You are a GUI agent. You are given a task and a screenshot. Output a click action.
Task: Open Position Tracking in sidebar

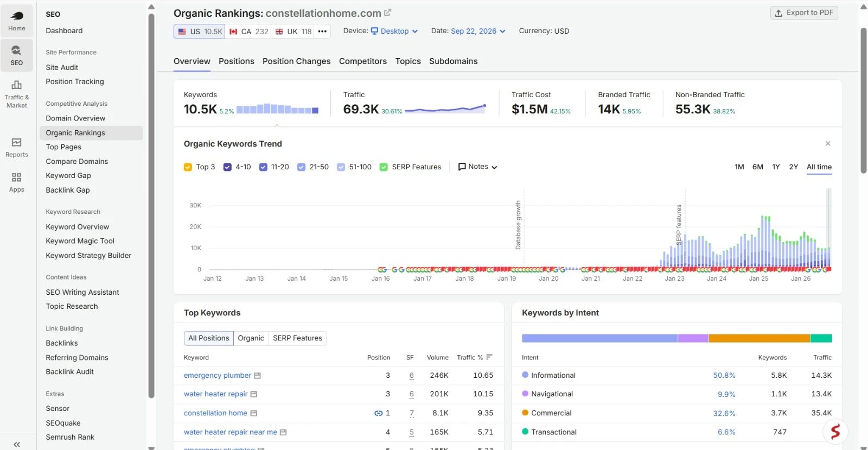pyautogui.click(x=75, y=81)
